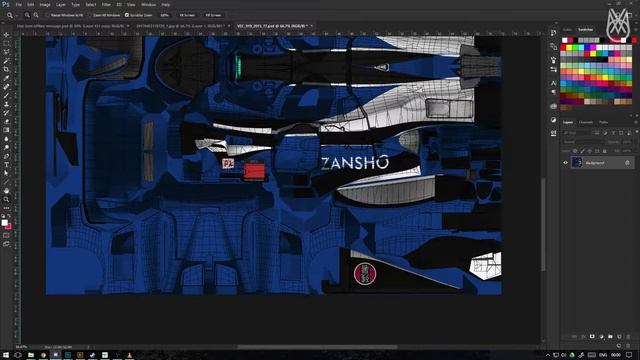Select the Lasso tool
640x360 pixels.
coord(6,52)
